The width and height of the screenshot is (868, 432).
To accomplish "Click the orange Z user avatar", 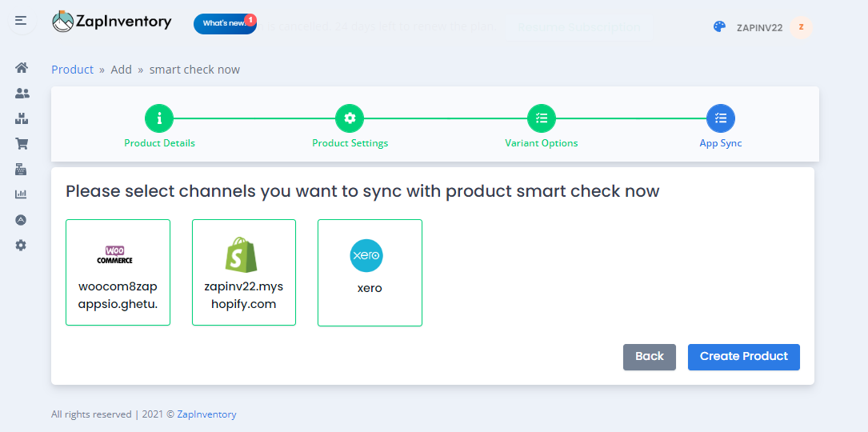I will coord(801,27).
